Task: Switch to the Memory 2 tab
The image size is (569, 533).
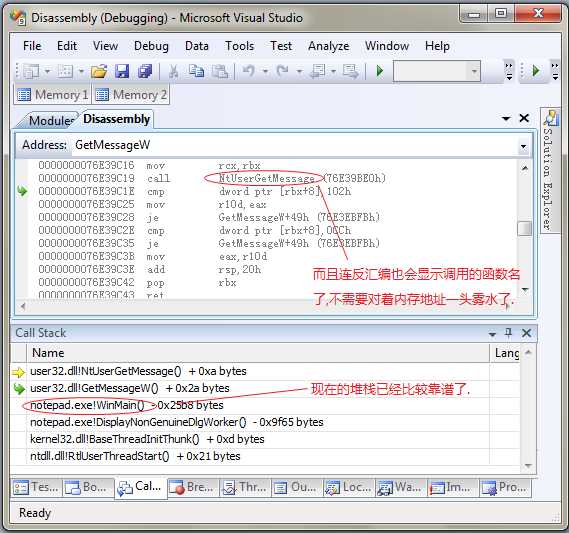Action: (131, 95)
